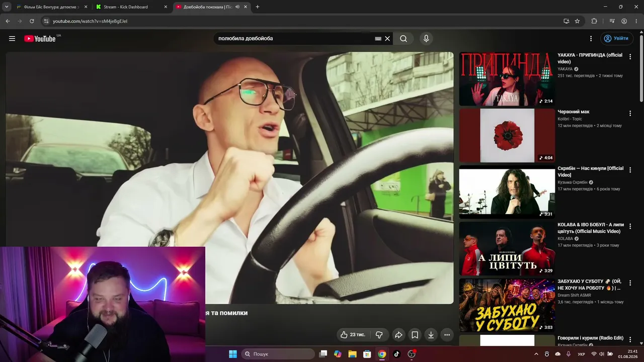This screenshot has height=362, width=644.
Task: Go back to previous page
Action: pyautogui.click(x=8, y=21)
